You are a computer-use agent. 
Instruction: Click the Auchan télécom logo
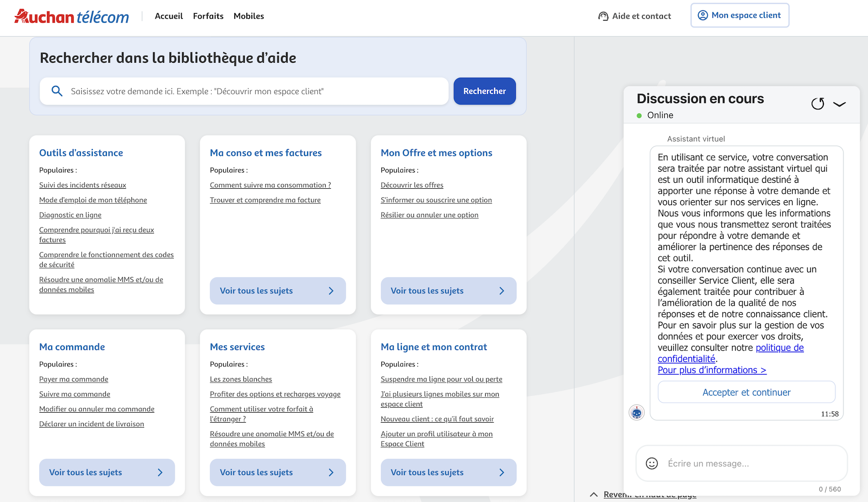click(72, 17)
